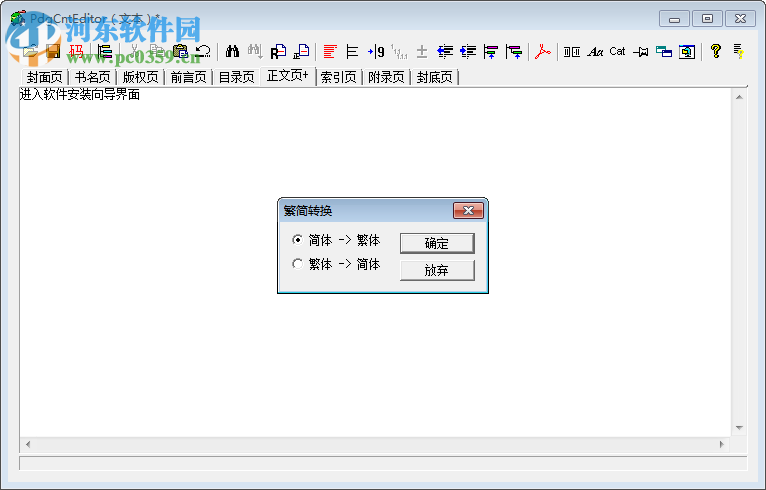Click the text line 进入软件安装向导界面
The height and width of the screenshot is (490, 766).
pos(80,94)
